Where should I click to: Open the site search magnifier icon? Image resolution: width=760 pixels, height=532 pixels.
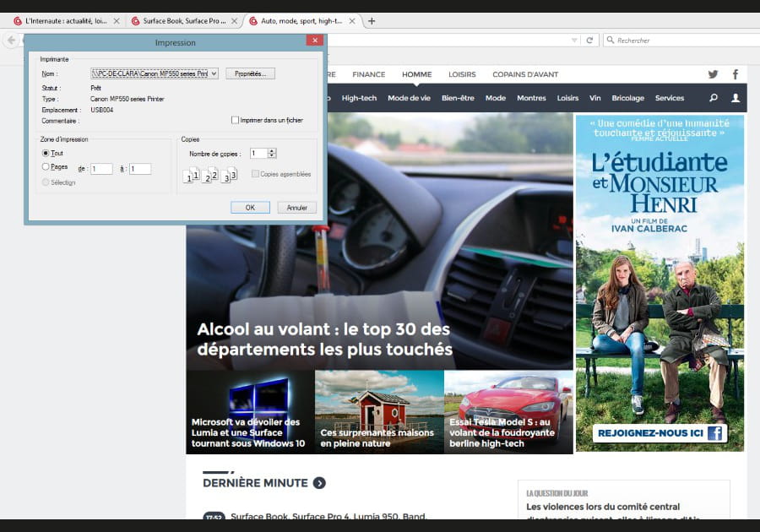[714, 98]
